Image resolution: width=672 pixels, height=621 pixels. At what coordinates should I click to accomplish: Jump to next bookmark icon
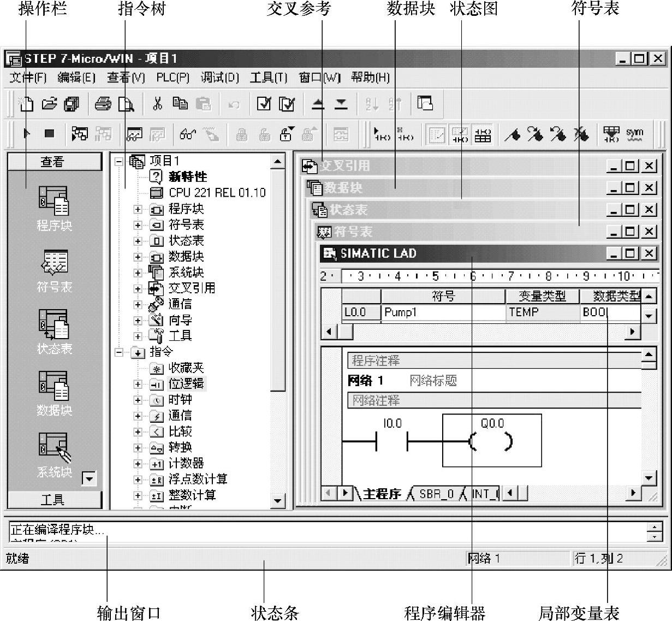(535, 134)
